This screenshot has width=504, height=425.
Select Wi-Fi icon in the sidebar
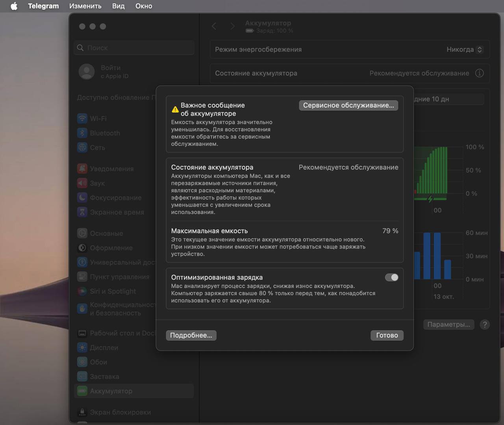[82, 119]
